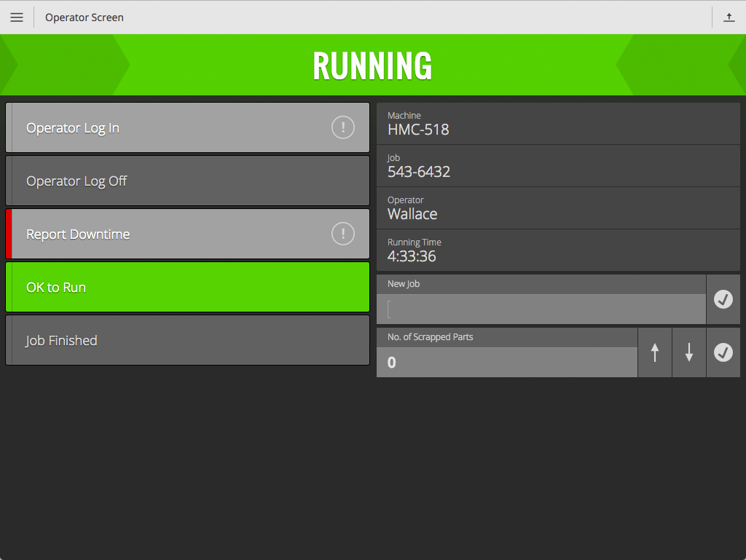This screenshot has height=560, width=746.
Task: Mark the job as finished
Action: click(x=187, y=340)
